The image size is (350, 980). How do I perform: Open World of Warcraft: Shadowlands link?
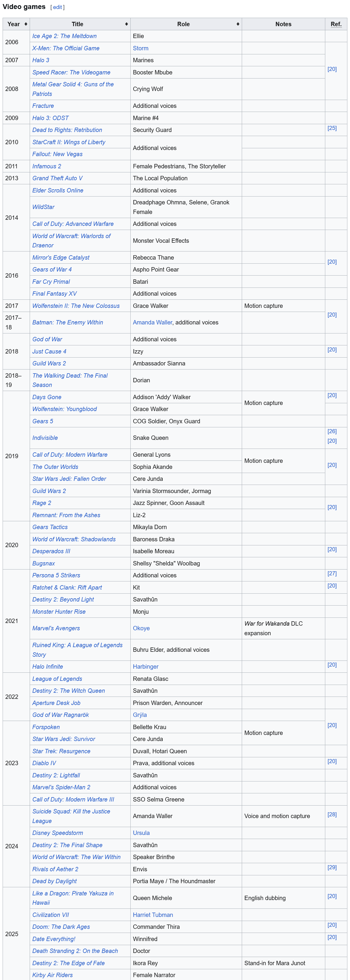click(x=74, y=539)
